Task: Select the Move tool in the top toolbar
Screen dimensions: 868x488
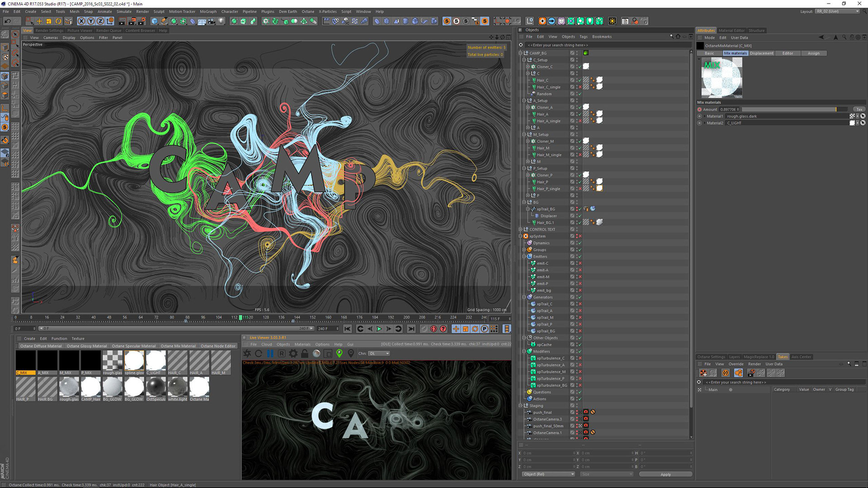Action: pyautogui.click(x=39, y=21)
